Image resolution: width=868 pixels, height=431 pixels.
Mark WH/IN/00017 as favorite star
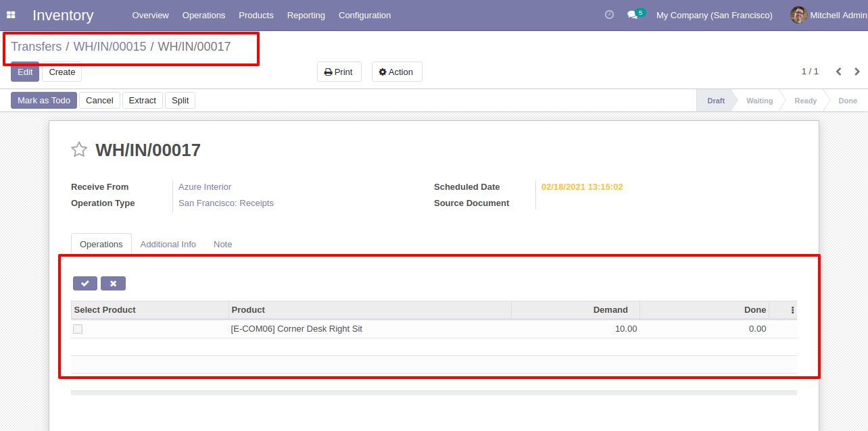tap(79, 150)
